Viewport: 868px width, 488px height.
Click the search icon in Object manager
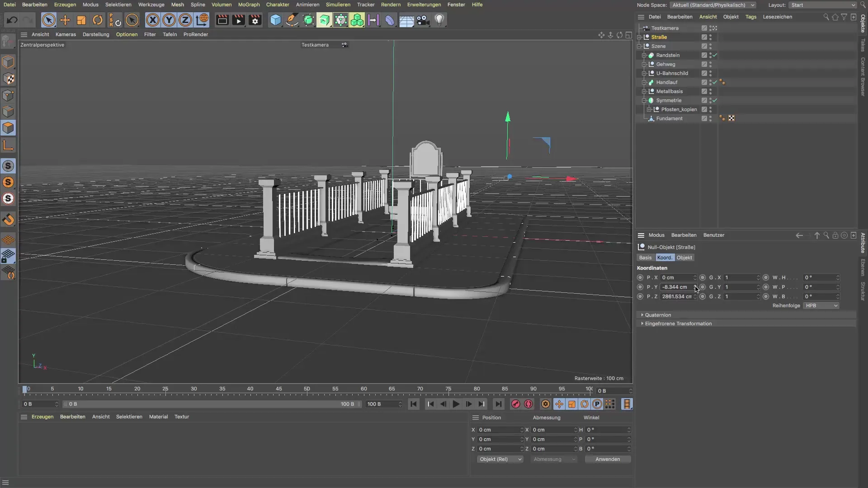point(826,17)
